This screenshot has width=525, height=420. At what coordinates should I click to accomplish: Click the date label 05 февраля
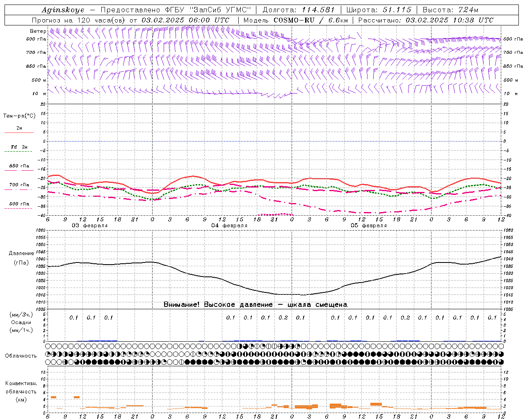(369, 226)
